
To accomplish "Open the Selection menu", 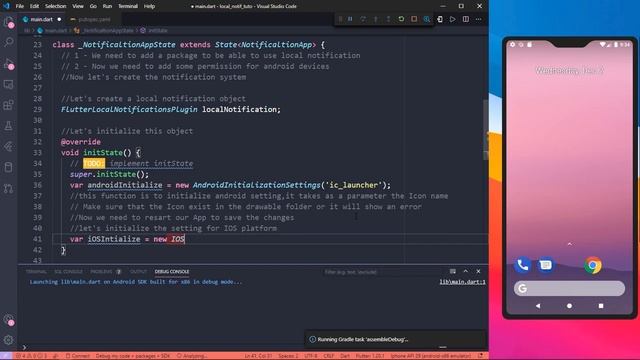I will click(x=56, y=6).
